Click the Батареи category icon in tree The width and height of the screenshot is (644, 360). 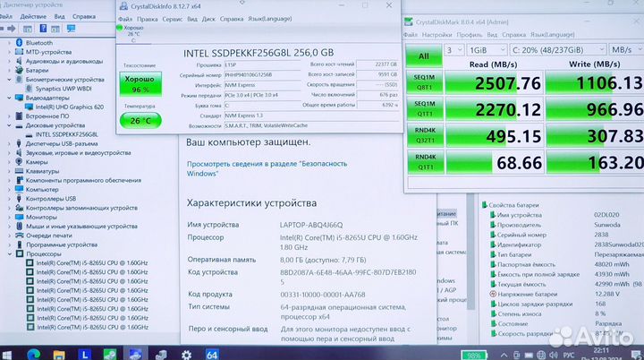19,70
